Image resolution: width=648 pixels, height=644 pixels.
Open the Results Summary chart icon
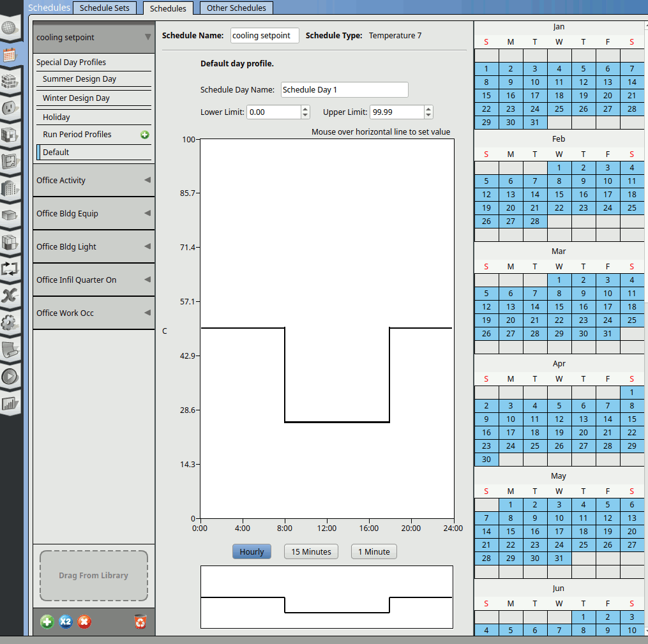click(9, 403)
